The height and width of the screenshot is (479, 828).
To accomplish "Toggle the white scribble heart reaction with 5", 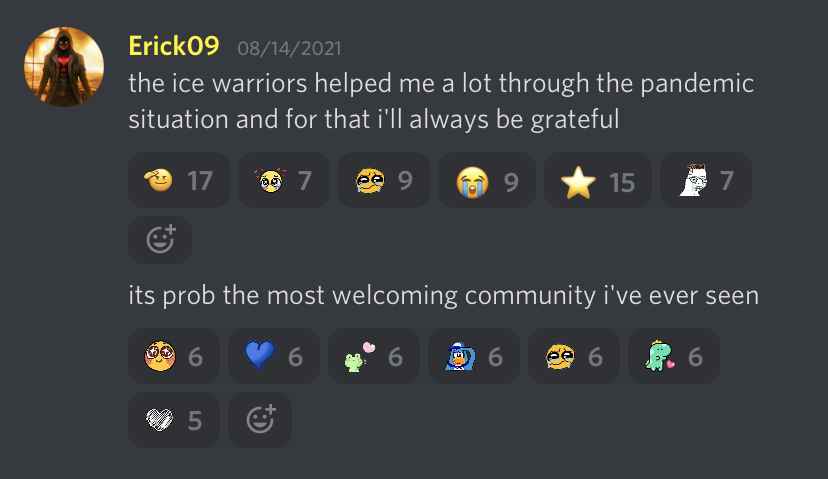I will tap(174, 420).
